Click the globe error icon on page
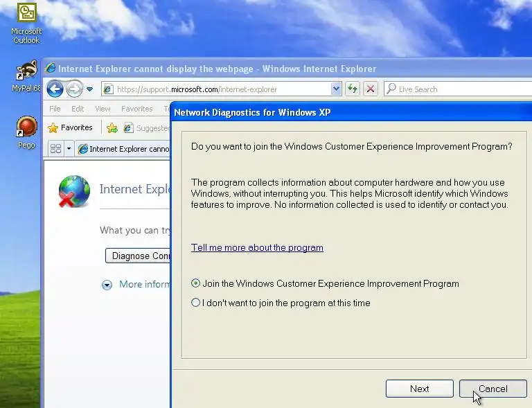Screen dimensions: 532x408 point(74,191)
